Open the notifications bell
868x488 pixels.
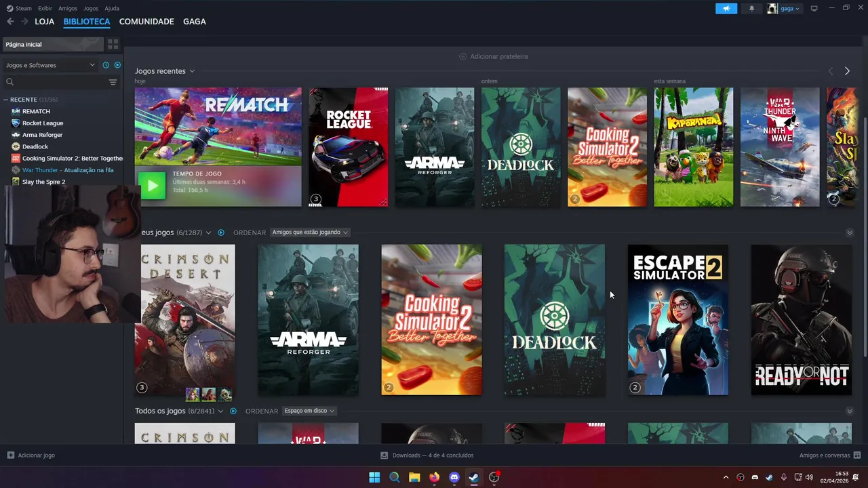coord(751,9)
